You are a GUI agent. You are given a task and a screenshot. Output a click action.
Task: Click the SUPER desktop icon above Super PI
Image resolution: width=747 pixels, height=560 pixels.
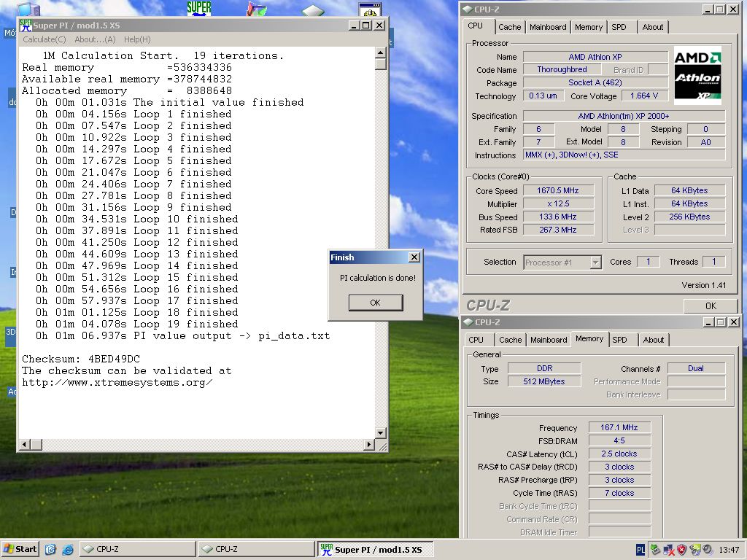(199, 8)
